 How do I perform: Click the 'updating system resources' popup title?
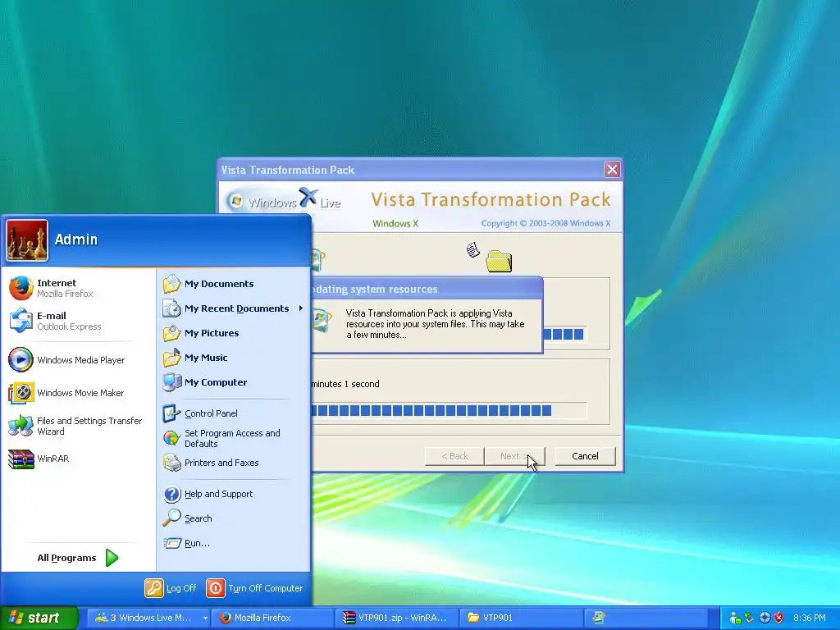pos(375,290)
